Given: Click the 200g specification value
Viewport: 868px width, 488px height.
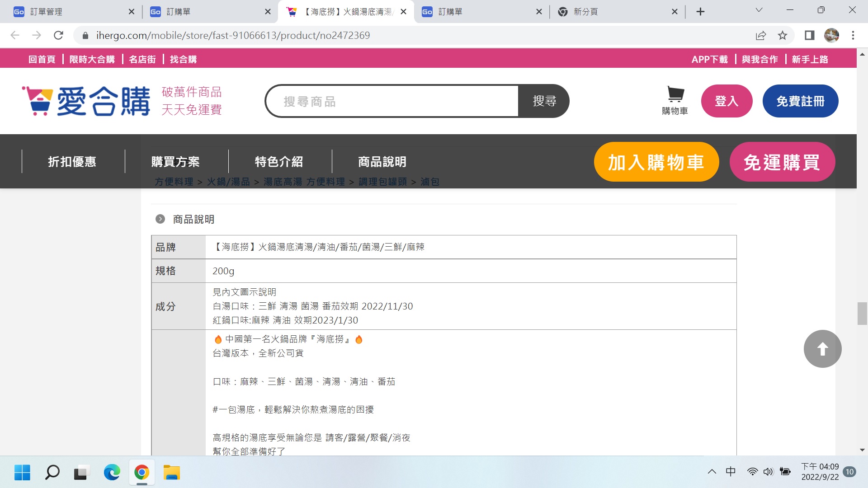Looking at the screenshot, I should (223, 271).
